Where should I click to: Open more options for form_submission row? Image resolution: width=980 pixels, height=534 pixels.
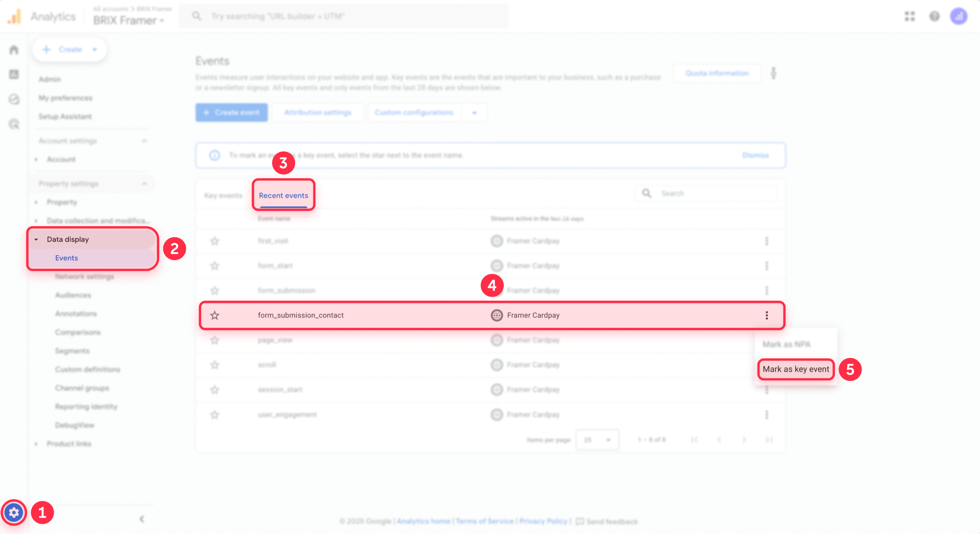point(766,290)
